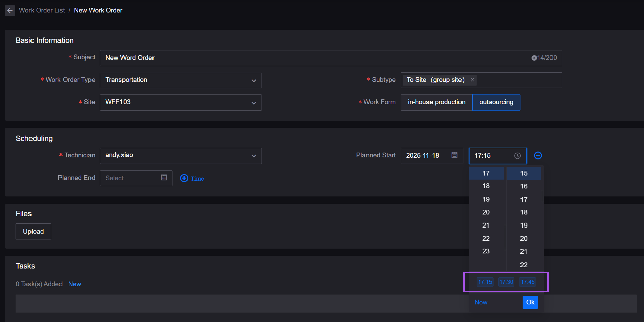Click the Upload button
The height and width of the screenshot is (322, 644).
point(34,232)
